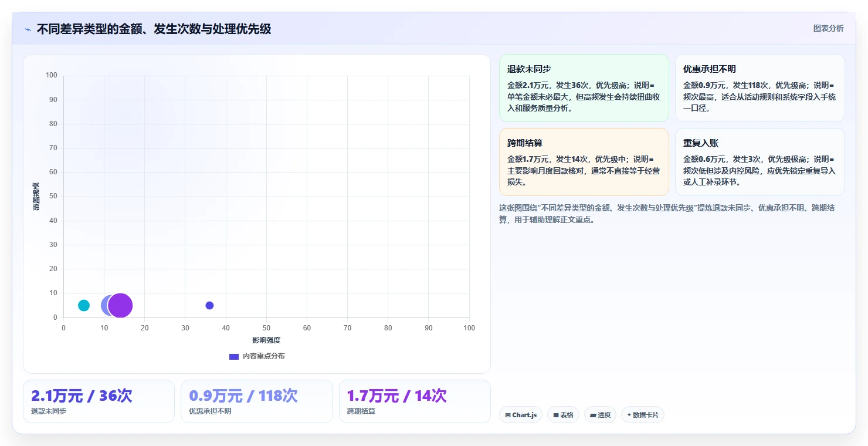Open the 重复入账 info card
Screen dimensions: 868x446
[x=760, y=162]
